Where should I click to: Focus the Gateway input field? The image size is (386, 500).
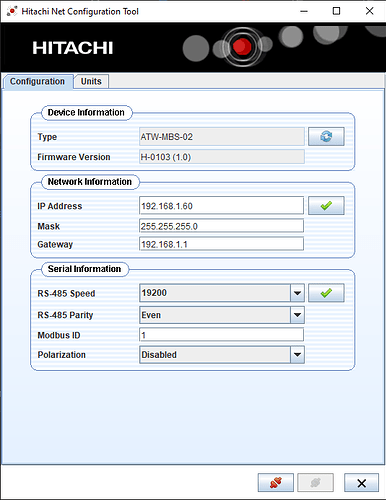pyautogui.click(x=221, y=244)
